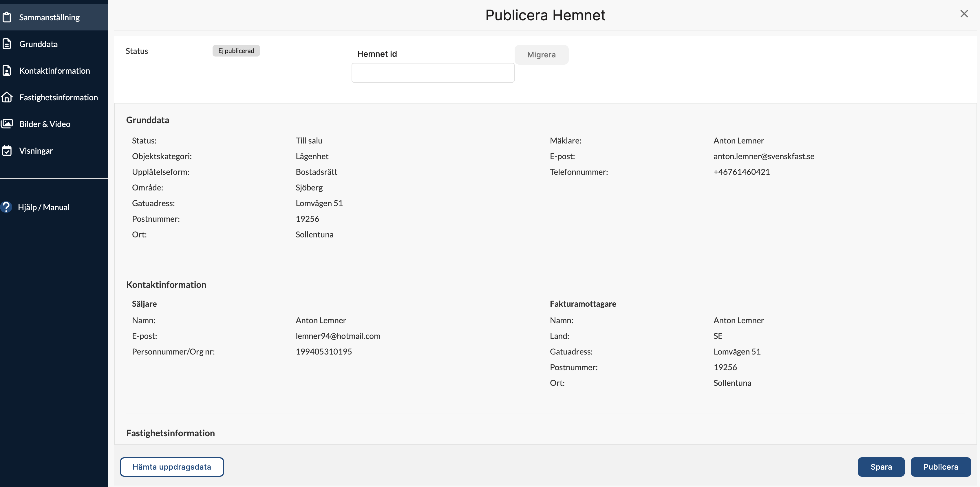Click the clipboard icon next to Sammanställning

(7, 17)
